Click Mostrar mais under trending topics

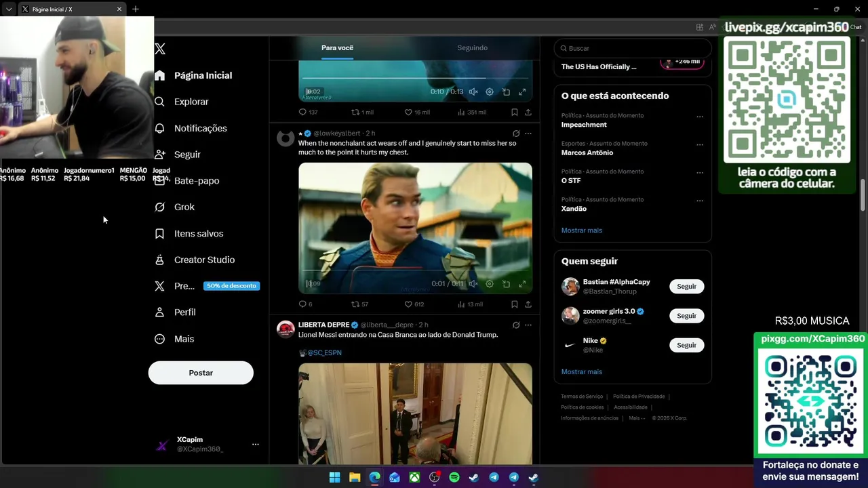click(x=581, y=230)
